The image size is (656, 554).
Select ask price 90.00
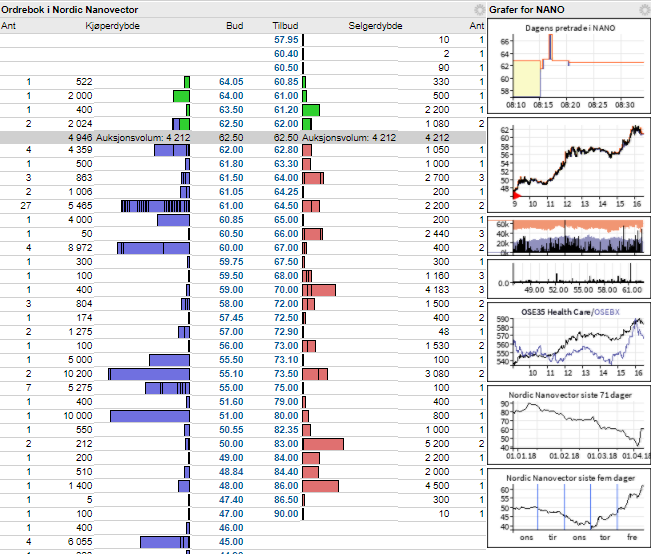click(x=286, y=513)
